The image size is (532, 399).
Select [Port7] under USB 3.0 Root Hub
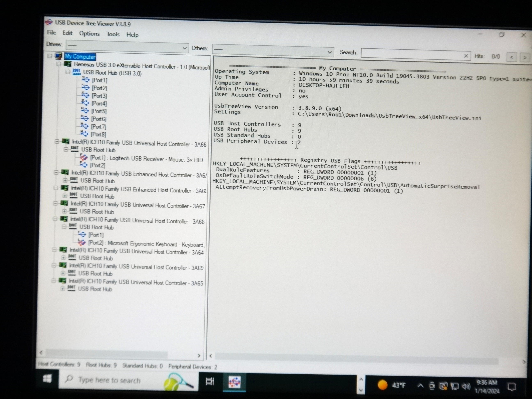[x=98, y=126]
